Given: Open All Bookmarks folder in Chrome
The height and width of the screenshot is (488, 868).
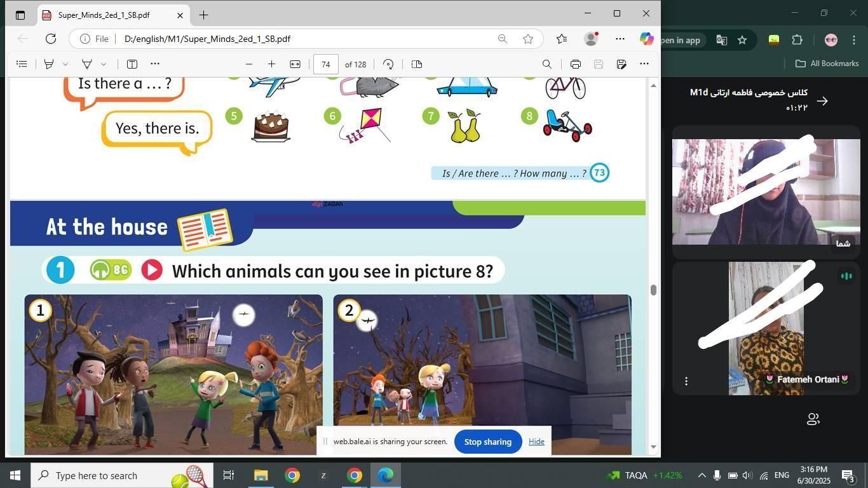Looking at the screenshot, I should 827,64.
